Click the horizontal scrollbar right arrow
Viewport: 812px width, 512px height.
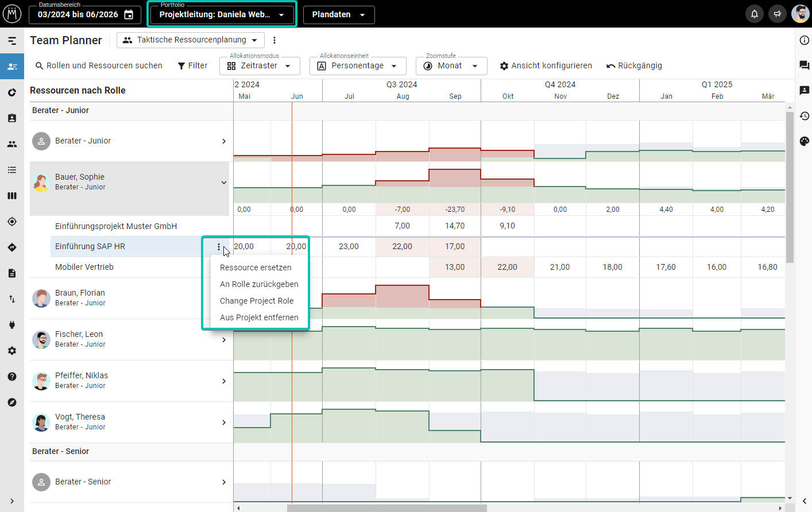coord(780,508)
